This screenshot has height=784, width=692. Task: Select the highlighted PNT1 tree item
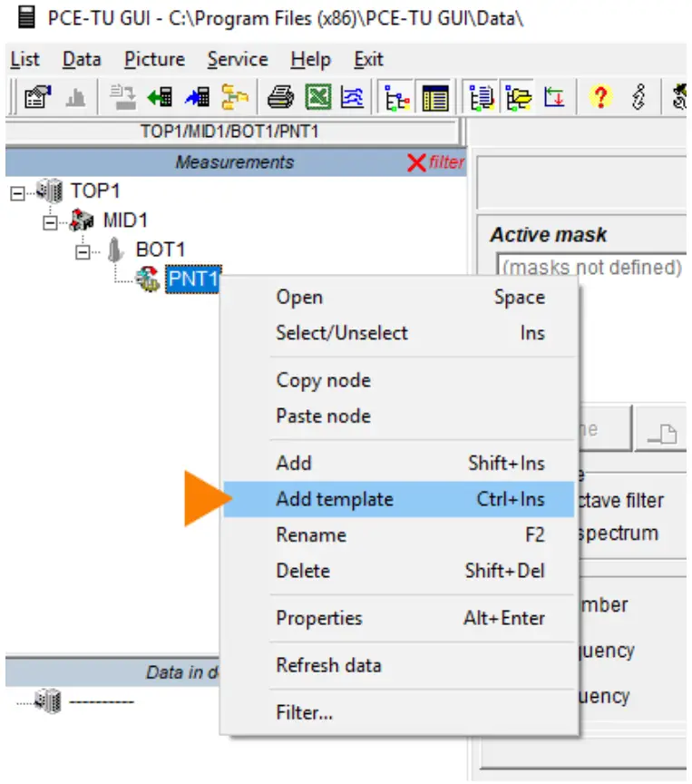coord(193,279)
